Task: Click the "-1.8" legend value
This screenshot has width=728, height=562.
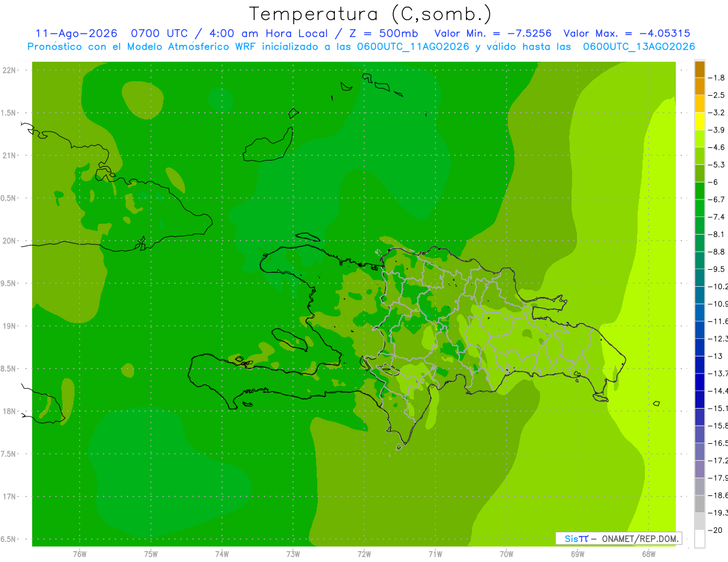Action: pos(717,78)
